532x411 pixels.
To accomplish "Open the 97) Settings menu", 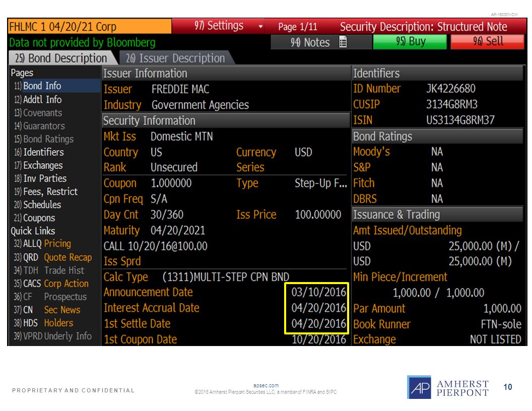I will point(219,26).
